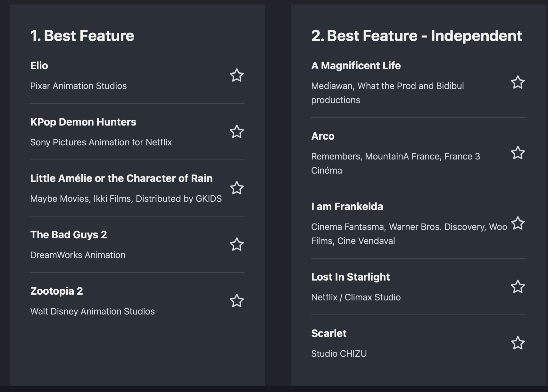Star the Zootopia 2 entry

237,301
